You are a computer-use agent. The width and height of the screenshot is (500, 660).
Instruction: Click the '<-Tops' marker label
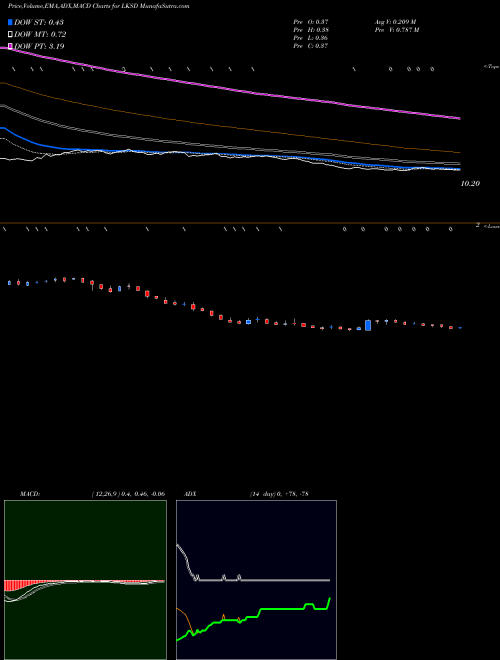point(491,67)
